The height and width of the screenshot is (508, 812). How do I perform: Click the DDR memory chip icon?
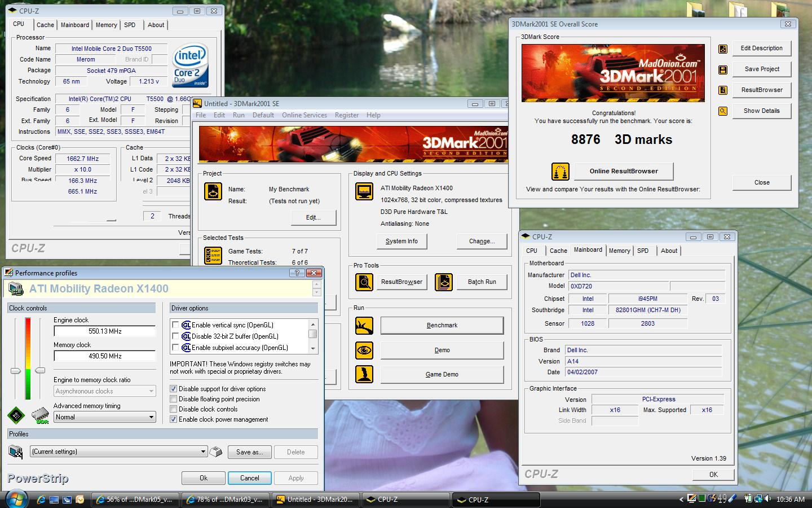point(41,416)
